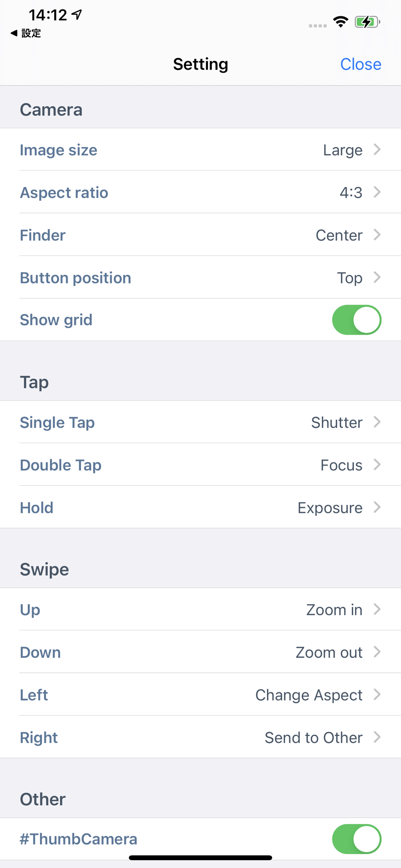Open the Swipe Up Zoom in setting
The width and height of the screenshot is (401, 868).
tap(200, 609)
